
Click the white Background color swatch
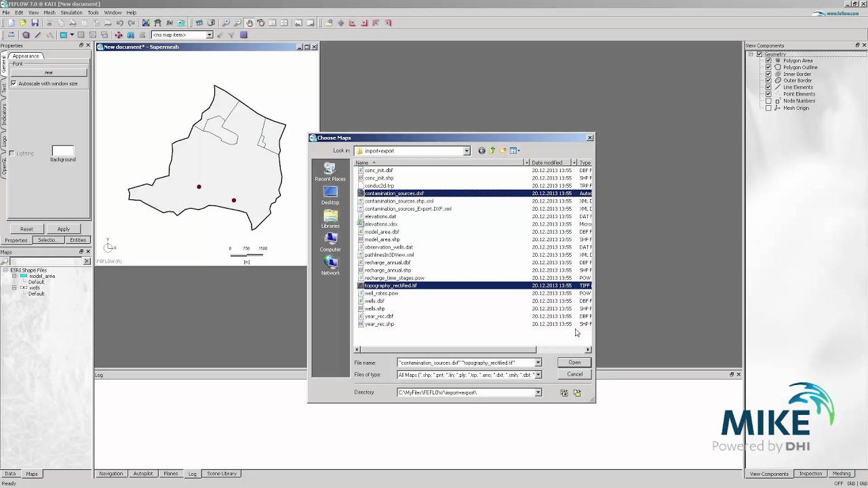click(x=62, y=150)
